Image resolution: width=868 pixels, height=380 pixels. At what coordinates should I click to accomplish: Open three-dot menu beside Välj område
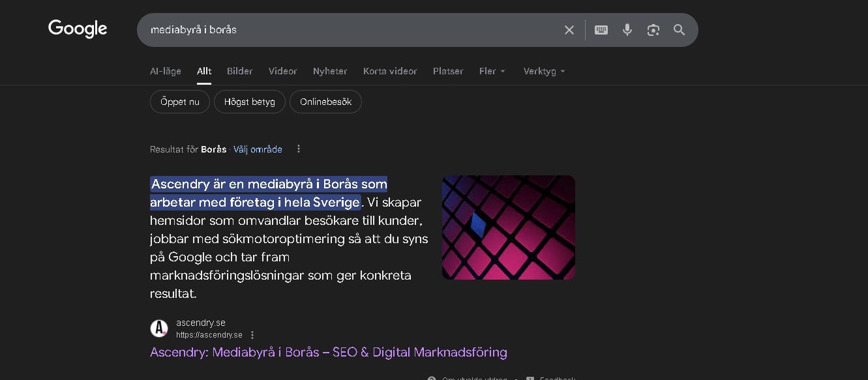[x=299, y=149]
